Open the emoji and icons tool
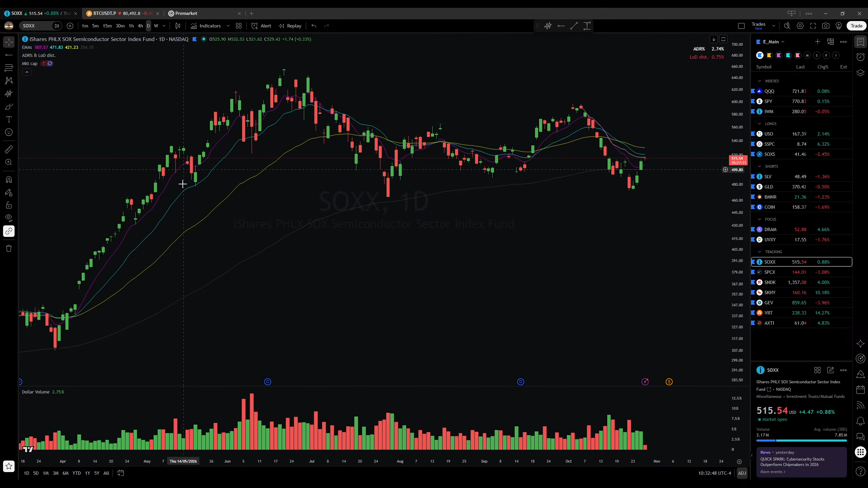Viewport: 868px width, 488px height. [9, 132]
